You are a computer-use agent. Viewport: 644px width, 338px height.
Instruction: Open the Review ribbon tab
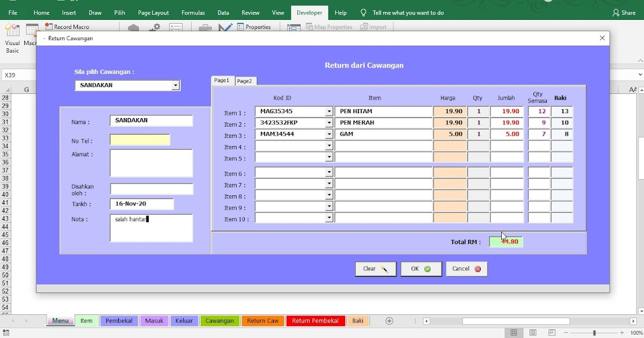point(251,12)
